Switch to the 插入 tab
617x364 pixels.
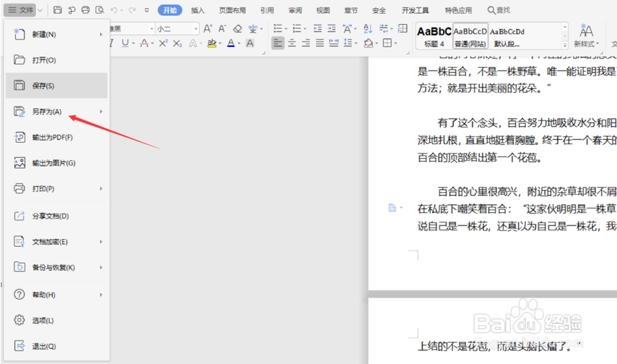[197, 10]
